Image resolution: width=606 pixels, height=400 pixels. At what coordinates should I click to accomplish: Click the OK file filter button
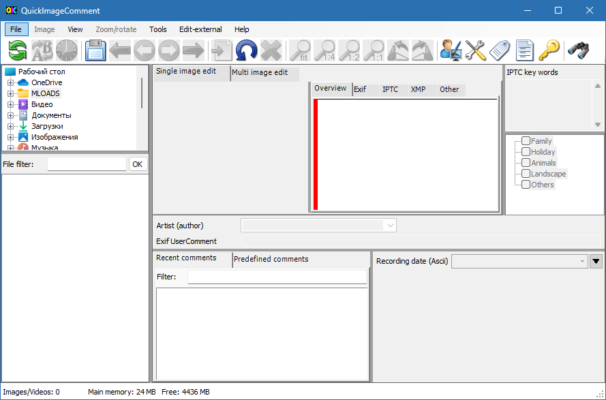137,164
